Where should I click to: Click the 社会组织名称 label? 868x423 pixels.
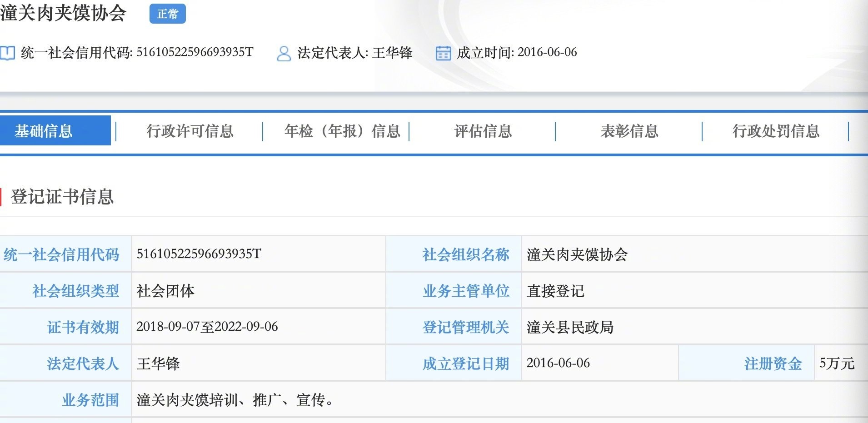point(466,254)
